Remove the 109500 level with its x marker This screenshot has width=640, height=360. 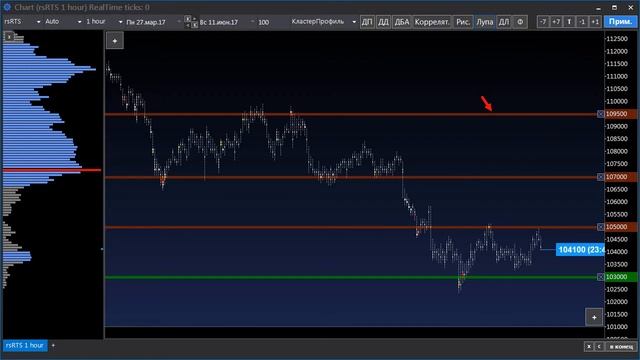(600, 114)
